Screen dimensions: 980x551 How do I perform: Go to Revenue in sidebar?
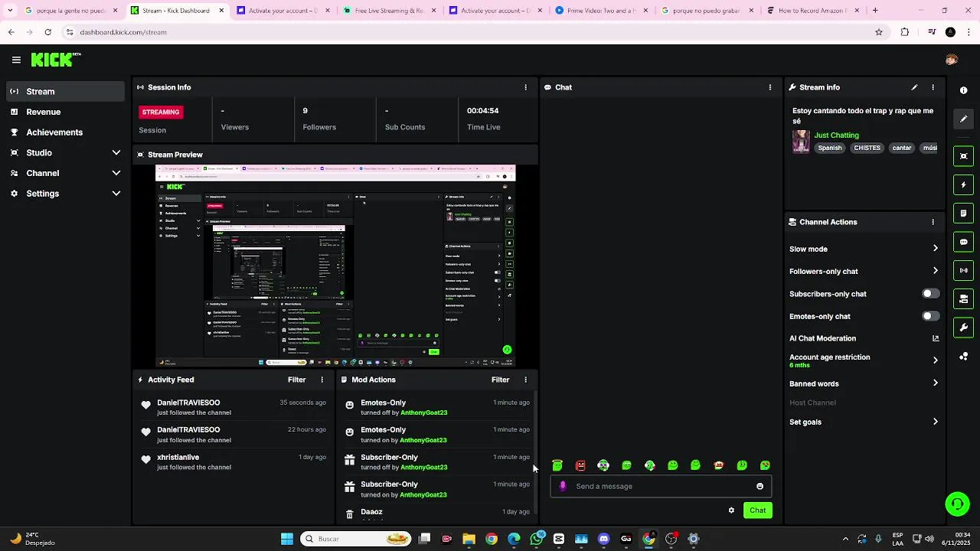tap(65, 112)
